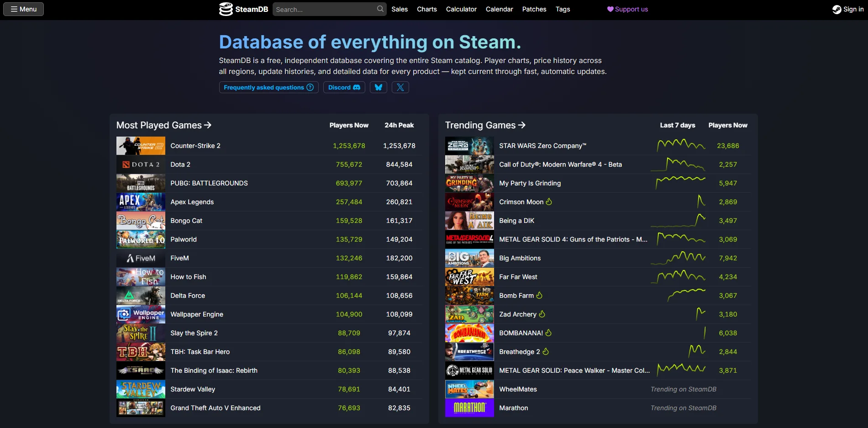Open the Discord link button

point(344,87)
